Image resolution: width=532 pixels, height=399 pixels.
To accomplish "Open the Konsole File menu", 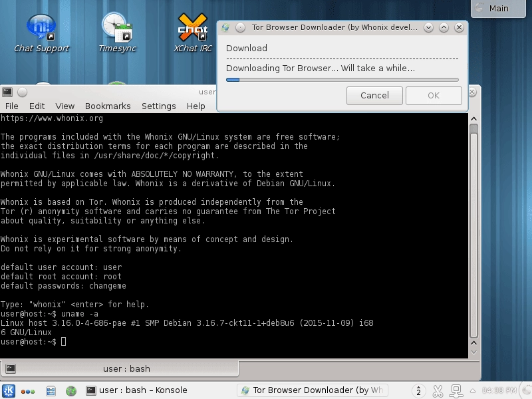I will [12, 106].
